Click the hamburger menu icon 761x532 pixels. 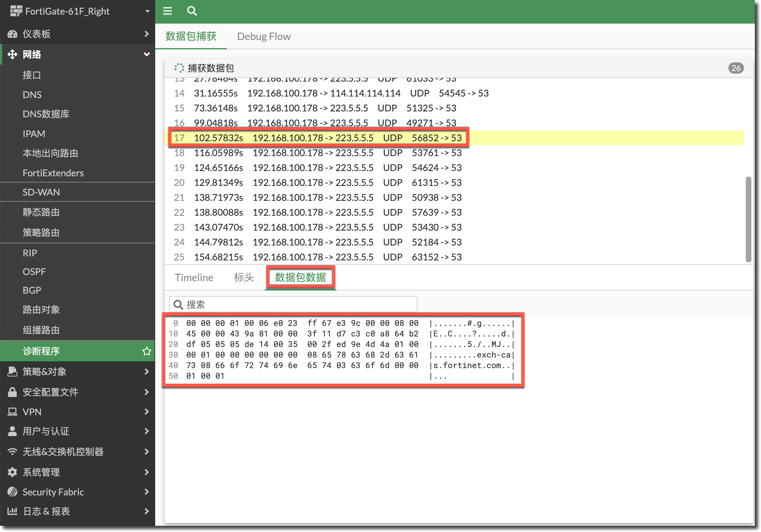[167, 11]
